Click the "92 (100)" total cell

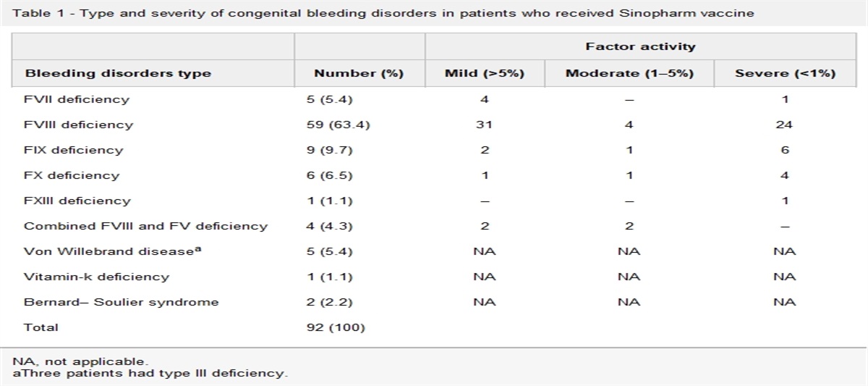pyautogui.click(x=336, y=327)
